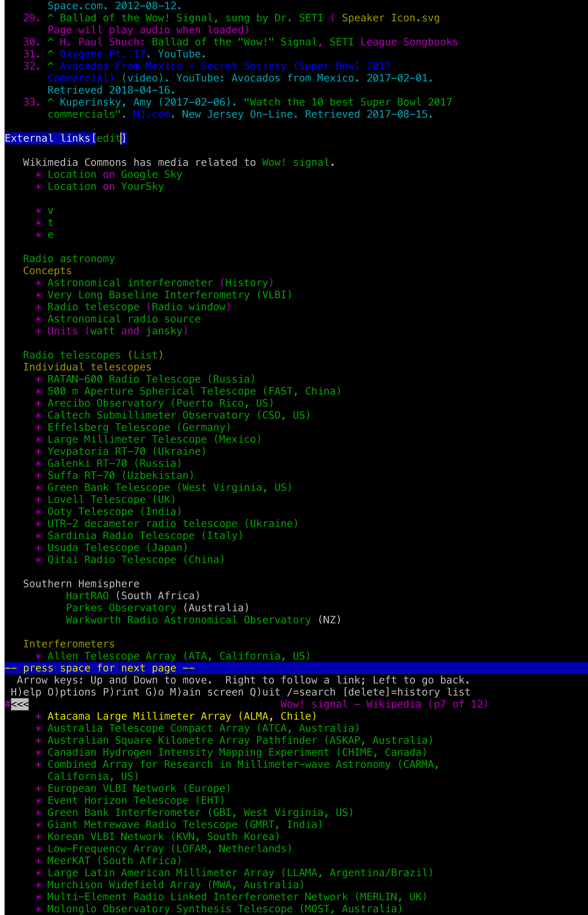Follow Korean VLBI Network link
588x915 pixels.
[164, 836]
